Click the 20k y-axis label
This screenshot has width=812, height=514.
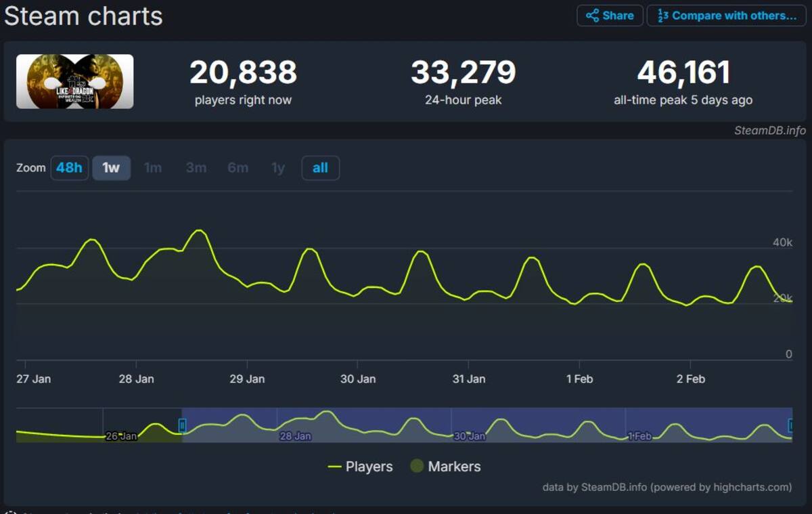coord(782,298)
